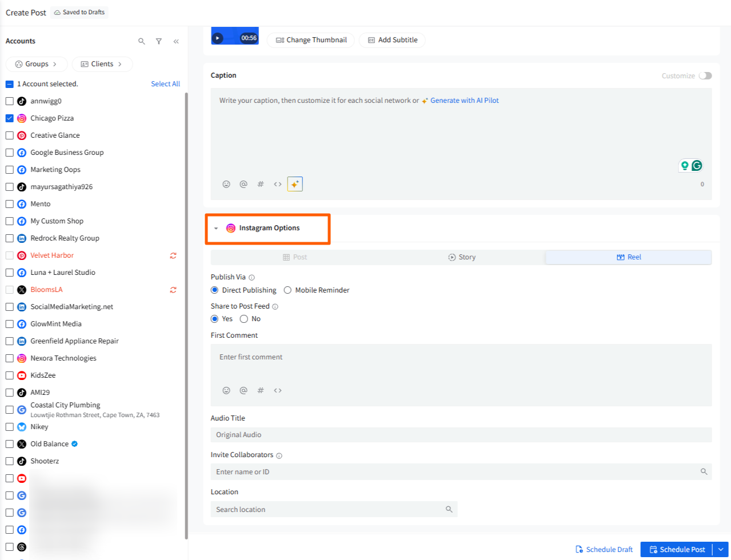
Task: Check the Nexora Technologies account checkbox
Action: 10,358
